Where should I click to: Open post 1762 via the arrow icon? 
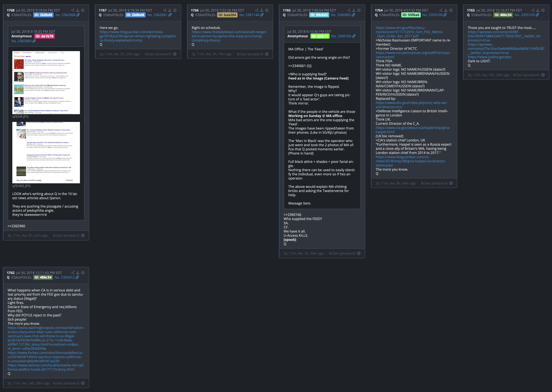tap(83, 273)
